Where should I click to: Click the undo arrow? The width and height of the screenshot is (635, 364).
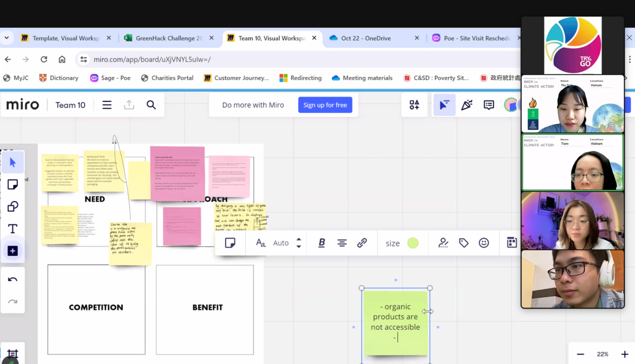pyautogui.click(x=12, y=280)
